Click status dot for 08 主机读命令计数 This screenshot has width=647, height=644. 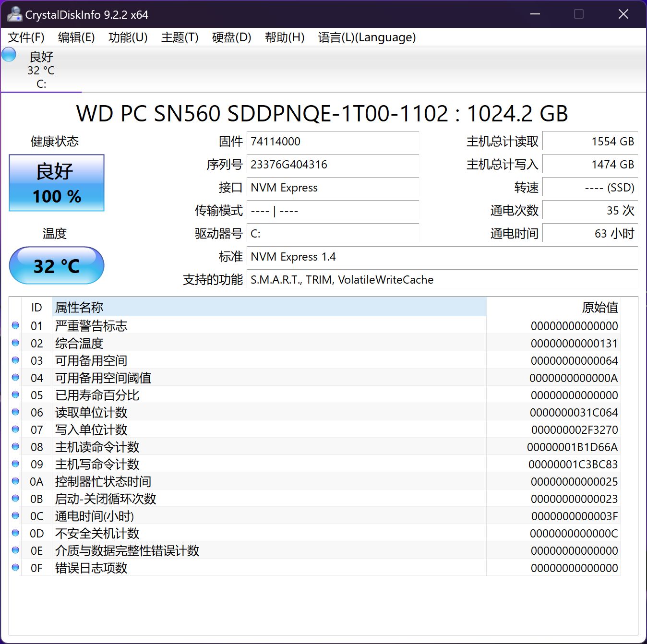15,446
